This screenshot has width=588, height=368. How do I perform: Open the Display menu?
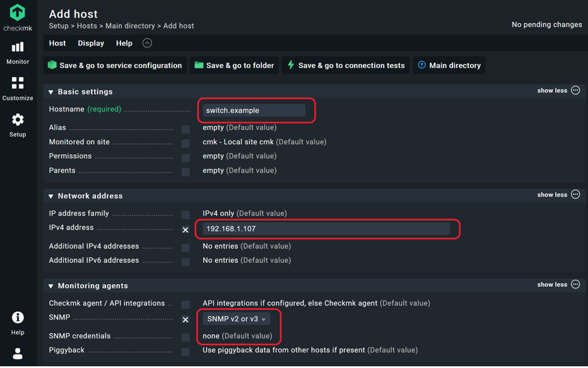(91, 43)
